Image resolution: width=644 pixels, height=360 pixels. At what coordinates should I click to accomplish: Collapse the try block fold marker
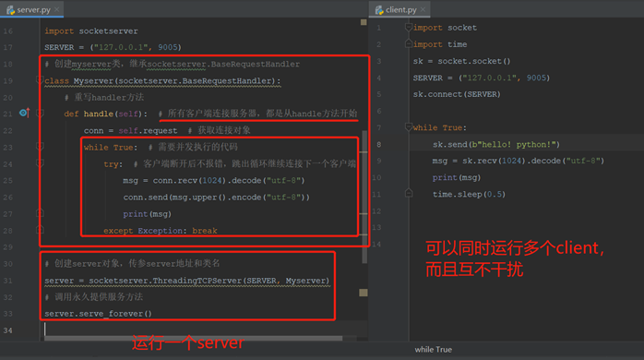coord(40,163)
